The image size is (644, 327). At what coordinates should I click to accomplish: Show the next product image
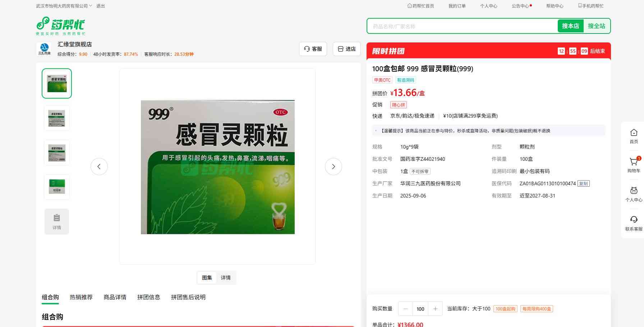pos(333,167)
